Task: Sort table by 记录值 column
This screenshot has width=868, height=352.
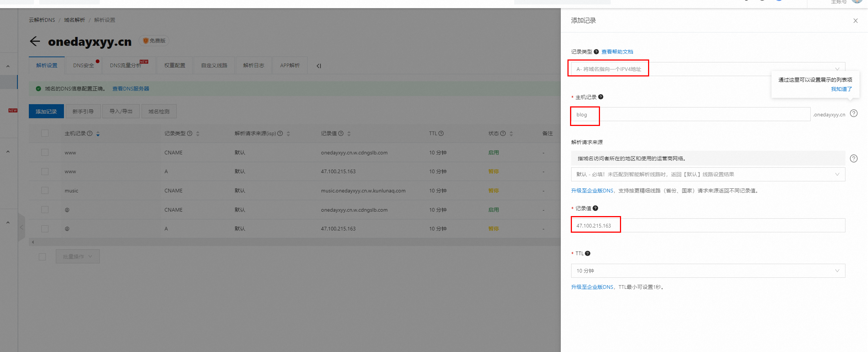Action: pyautogui.click(x=349, y=134)
